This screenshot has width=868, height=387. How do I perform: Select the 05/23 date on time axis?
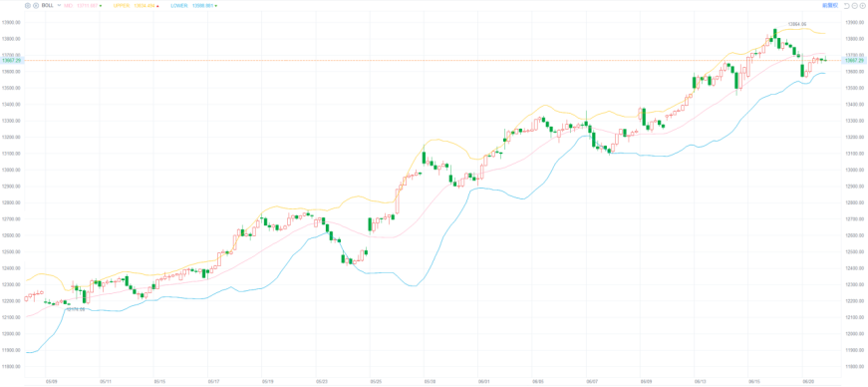point(322,381)
